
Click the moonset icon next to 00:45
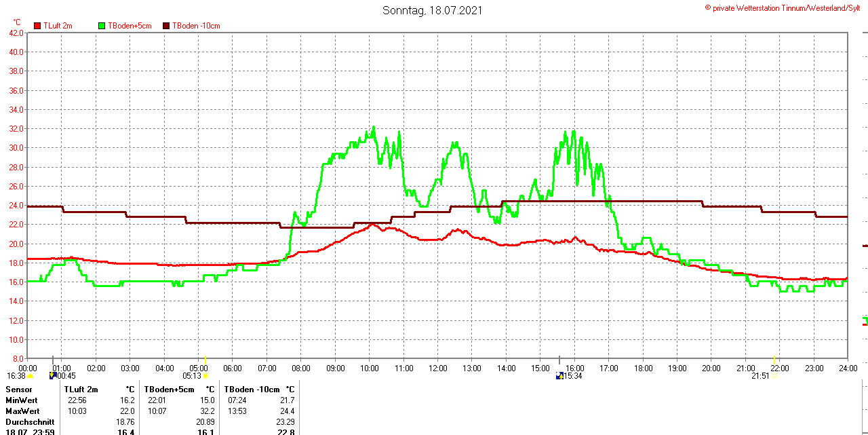54,375
